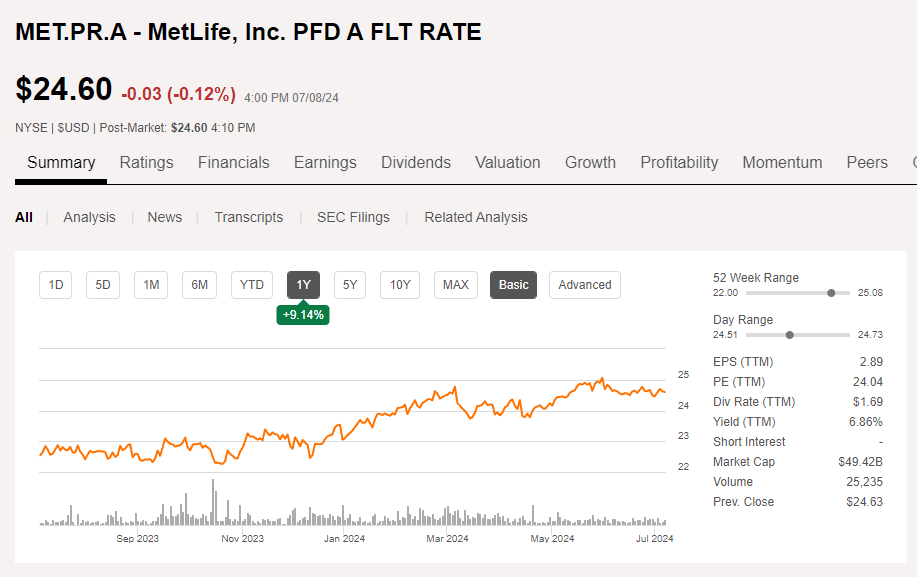Image resolution: width=917 pixels, height=577 pixels.
Task: Open the Momentum tab
Action: (x=782, y=162)
